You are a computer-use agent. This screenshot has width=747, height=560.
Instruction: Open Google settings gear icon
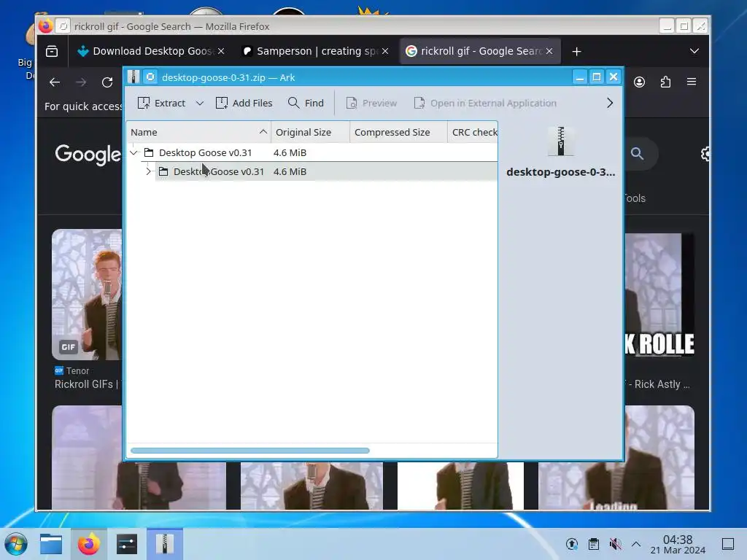tap(705, 154)
